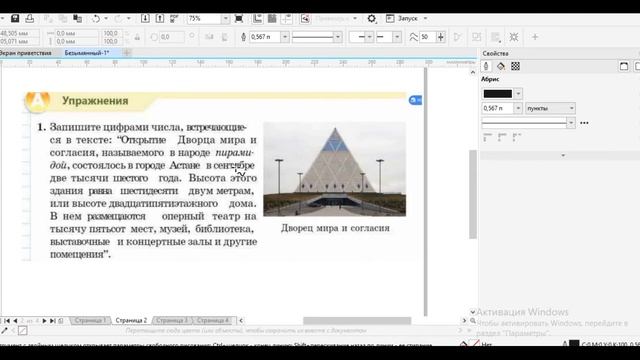Click the black outline color swatch
The image size is (640, 360).
click(x=498, y=94)
